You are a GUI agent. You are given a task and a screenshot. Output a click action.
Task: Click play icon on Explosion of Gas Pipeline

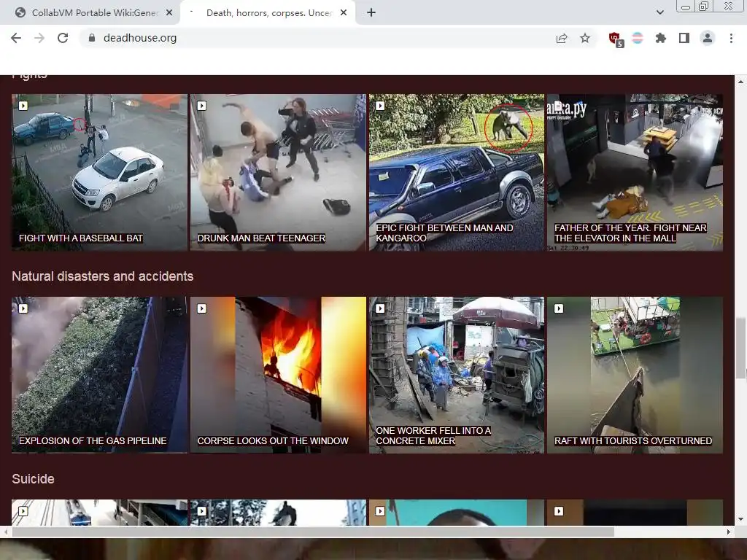click(x=23, y=308)
